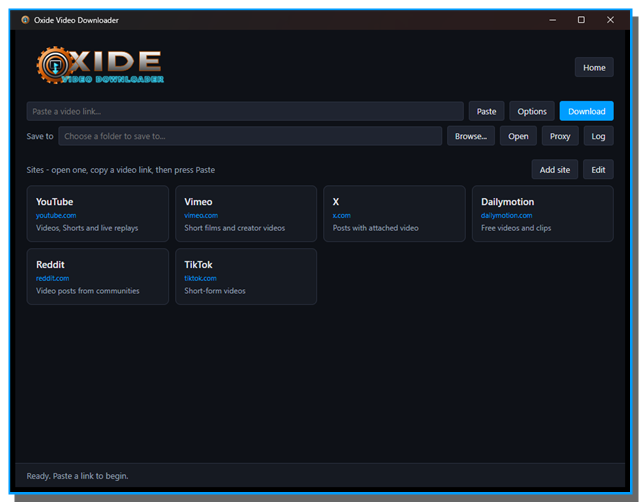Open the Vimeo site card

coord(246,213)
